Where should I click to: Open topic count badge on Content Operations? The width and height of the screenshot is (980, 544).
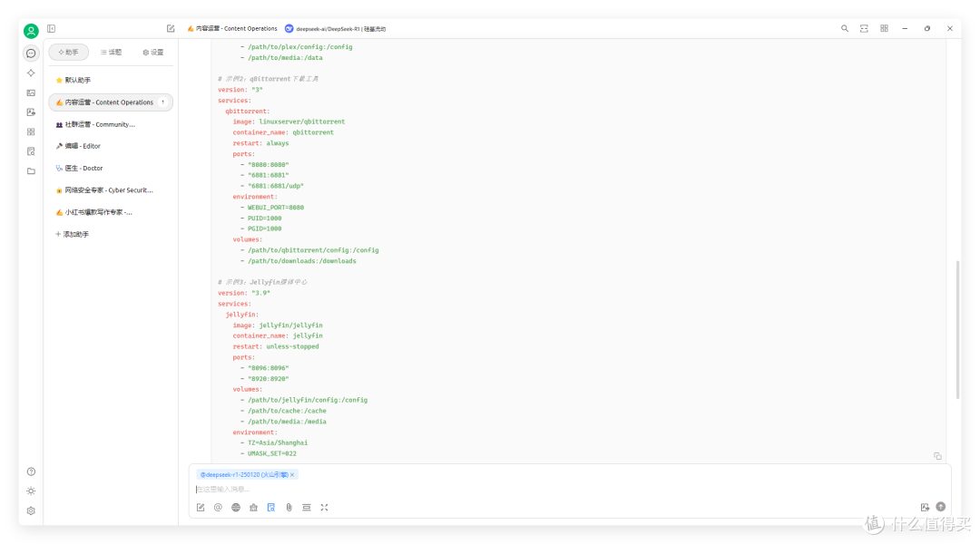[163, 102]
